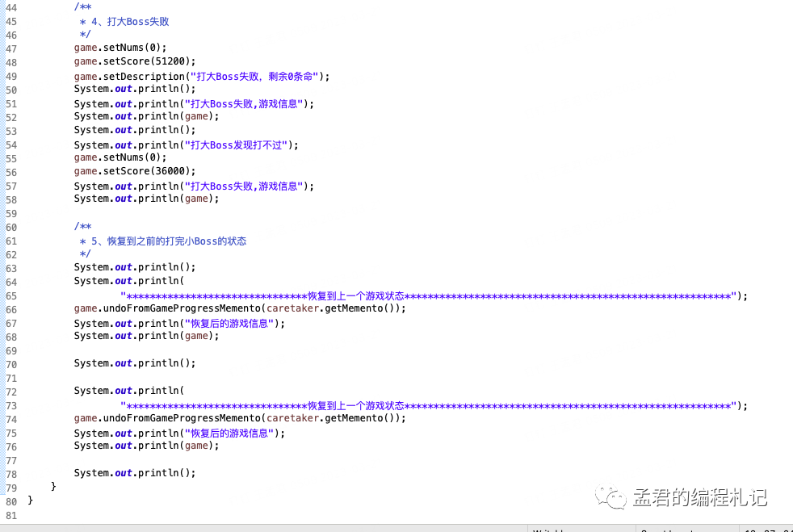This screenshot has height=532, width=793.
Task: Click the game.setScore(51200) statement
Action: pos(135,61)
